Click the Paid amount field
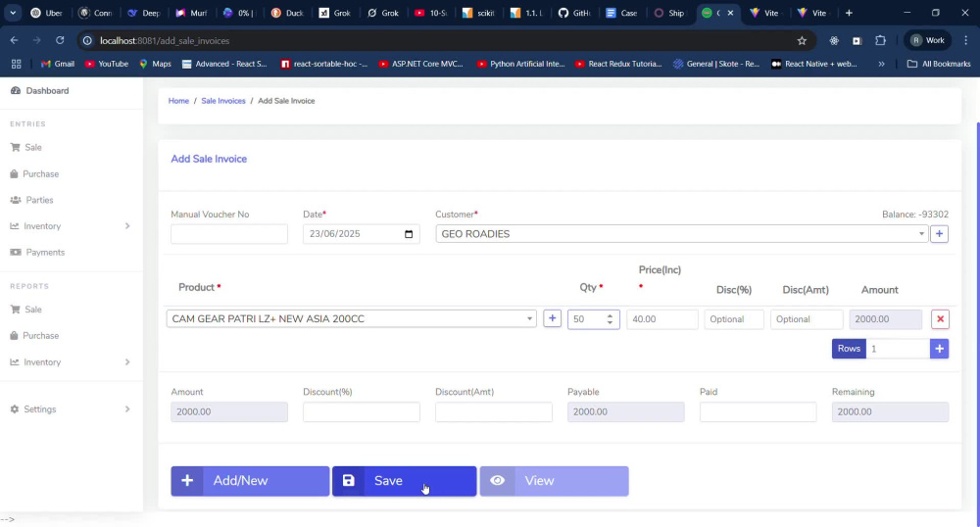The image size is (980, 527). 759,411
